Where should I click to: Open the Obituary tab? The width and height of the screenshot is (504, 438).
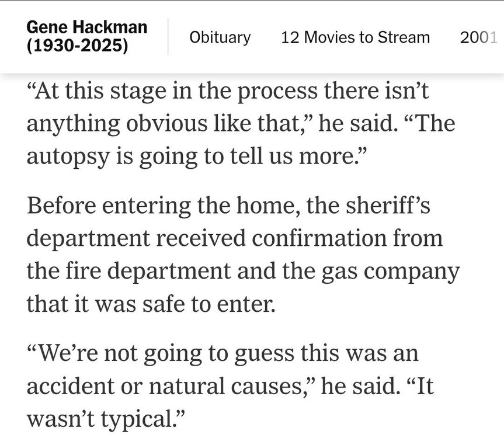220,37
